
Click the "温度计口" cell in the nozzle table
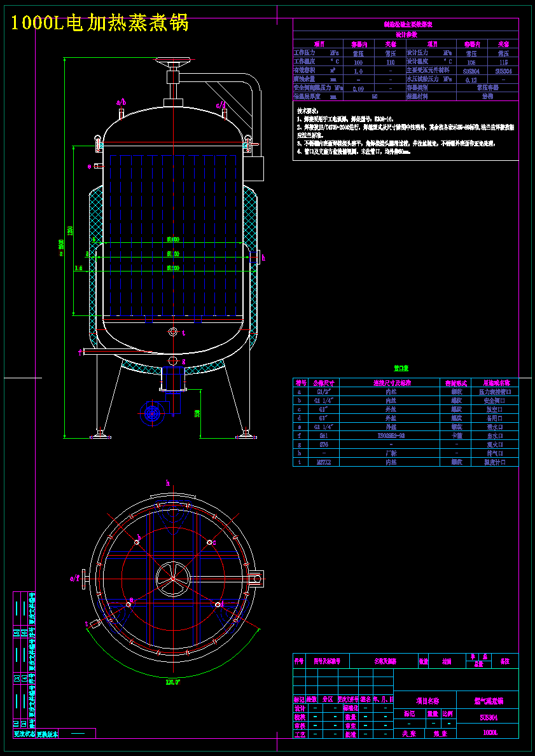click(494, 462)
